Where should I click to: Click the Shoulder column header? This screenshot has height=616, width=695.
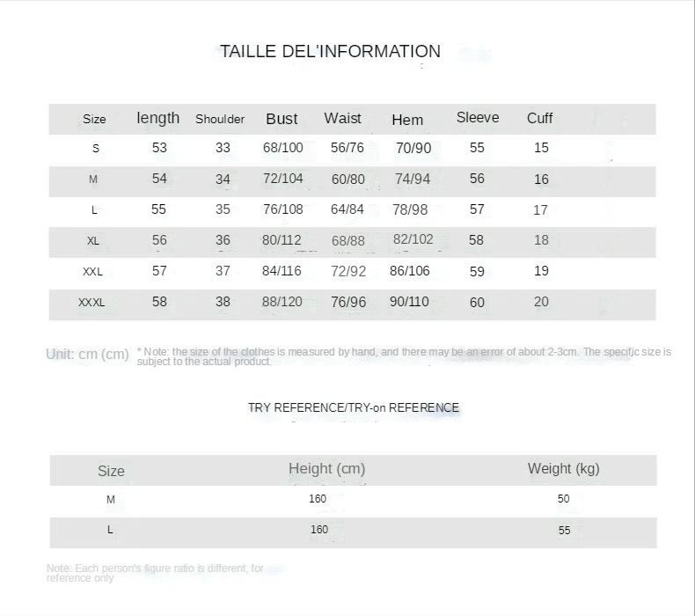coord(220,119)
